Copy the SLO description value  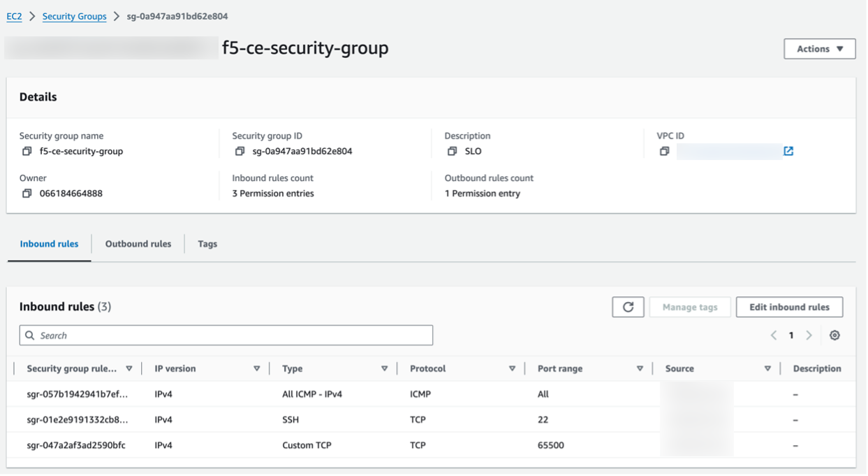(x=453, y=151)
